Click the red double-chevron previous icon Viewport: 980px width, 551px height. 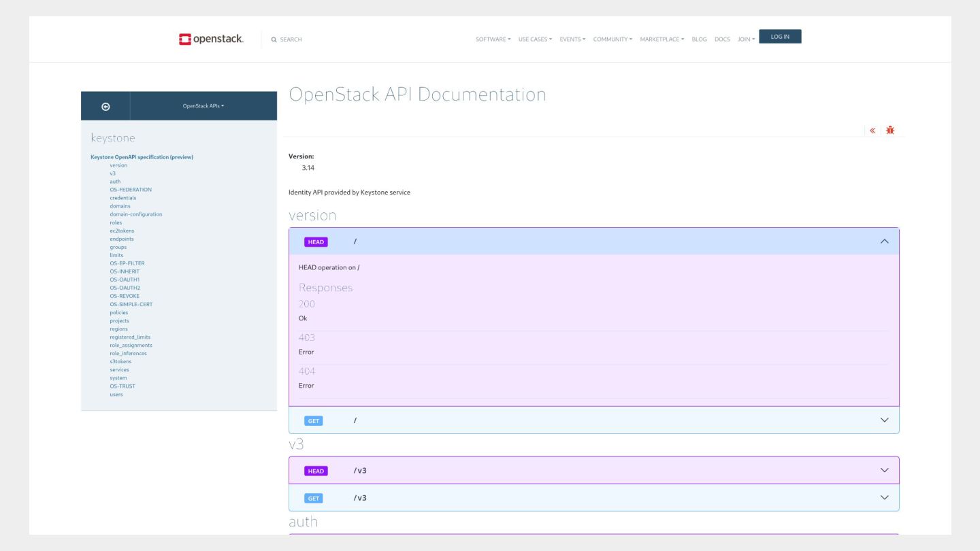pos(872,130)
